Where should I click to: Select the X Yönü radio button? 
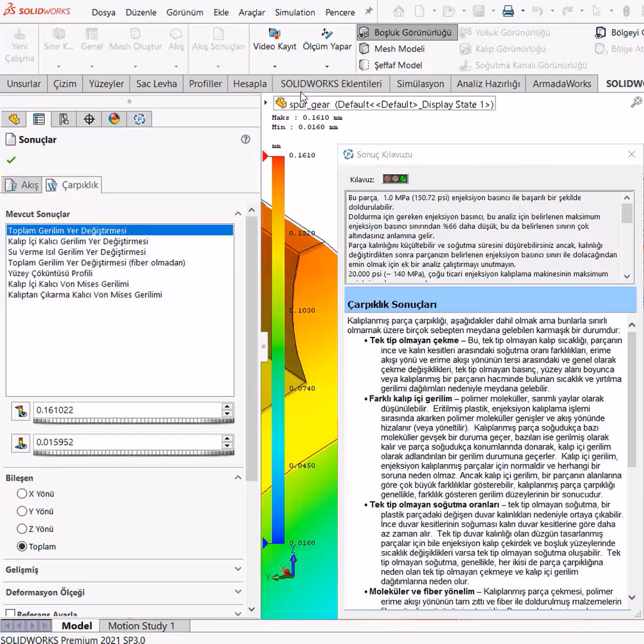tap(22, 494)
